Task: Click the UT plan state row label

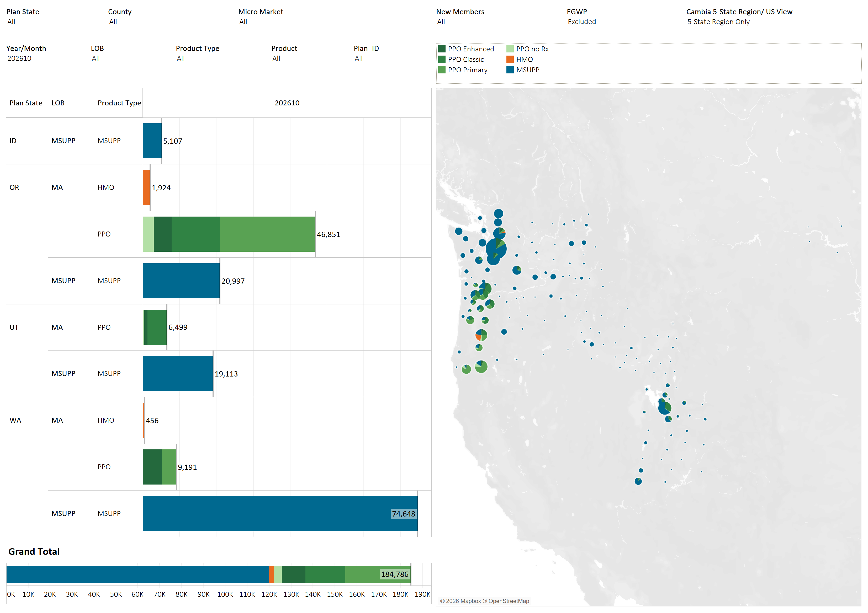Action: coord(14,327)
